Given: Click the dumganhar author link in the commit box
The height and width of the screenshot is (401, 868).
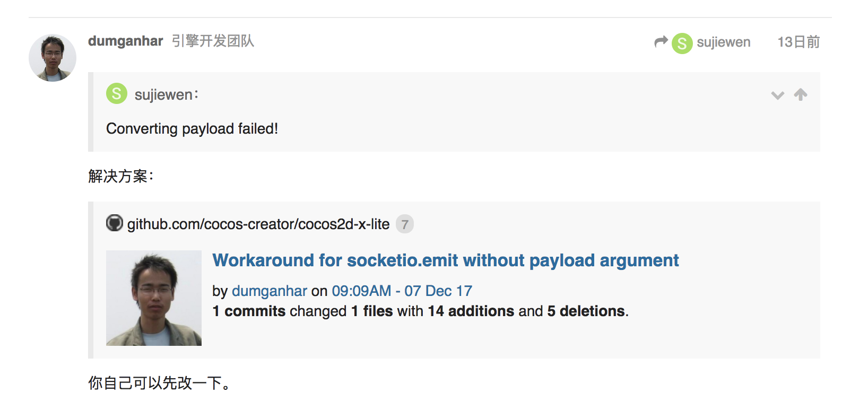Looking at the screenshot, I should coord(269,291).
